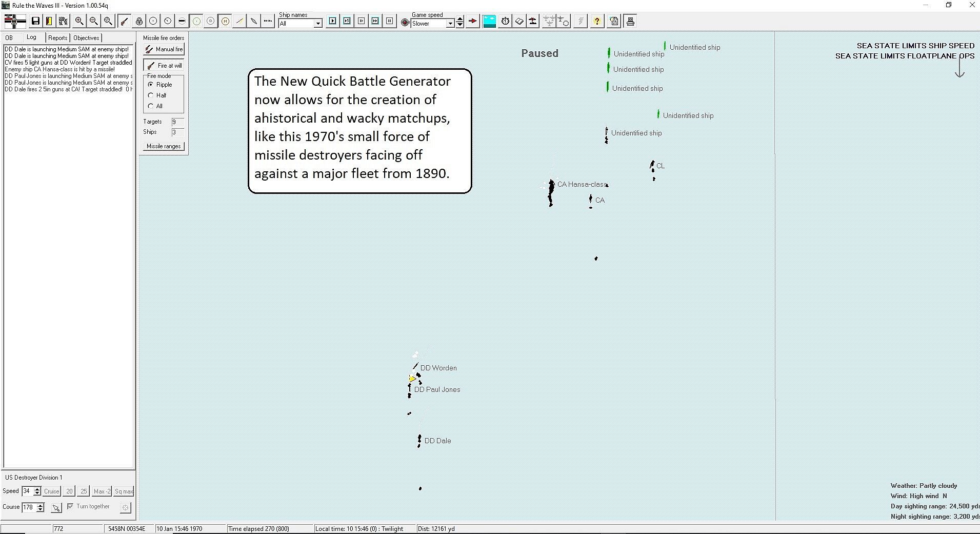
Task: Click the Speed value spinner arrows
Action: (x=37, y=491)
